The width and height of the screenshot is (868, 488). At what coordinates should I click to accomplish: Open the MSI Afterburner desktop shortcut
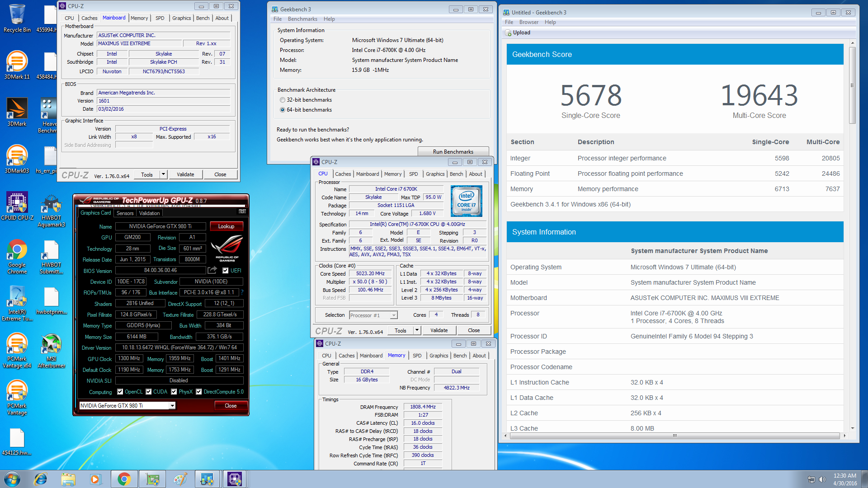[x=51, y=351]
